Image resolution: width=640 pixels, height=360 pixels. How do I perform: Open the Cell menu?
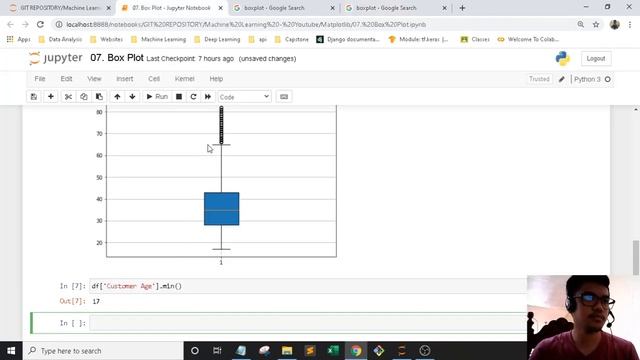tap(154, 79)
